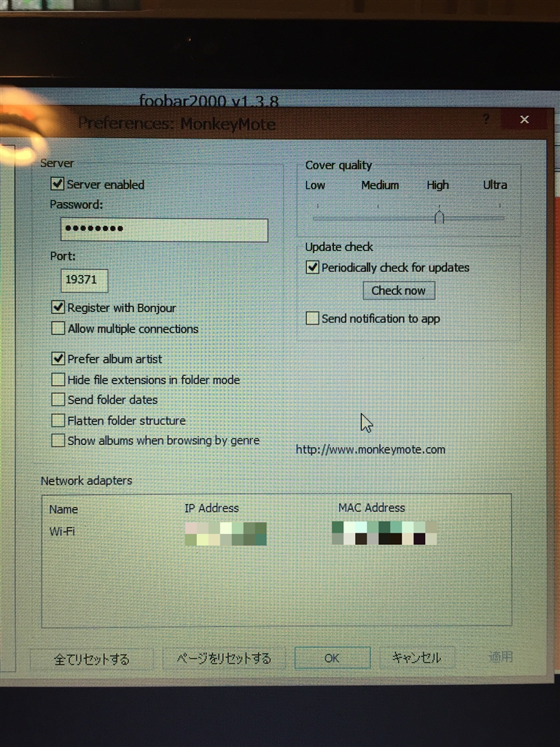The width and height of the screenshot is (560, 747).
Task: Close the Preferences MonkeyMote dialog
Action: pos(524,120)
